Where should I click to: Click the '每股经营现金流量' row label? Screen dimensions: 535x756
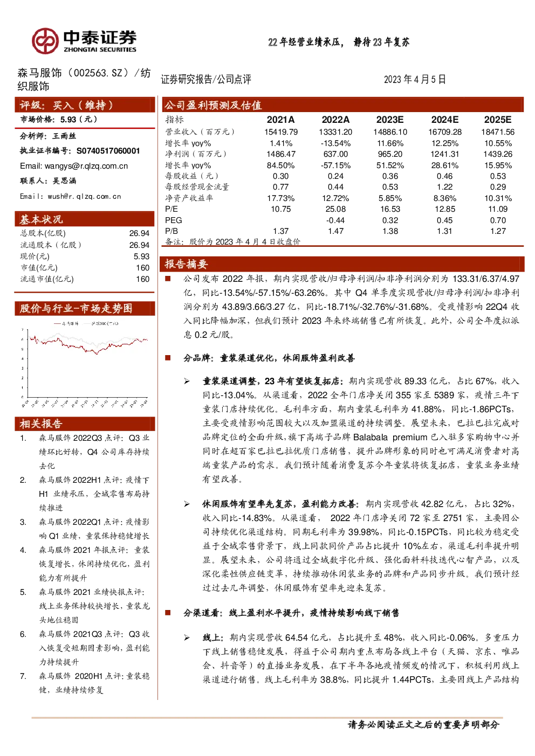point(197,187)
